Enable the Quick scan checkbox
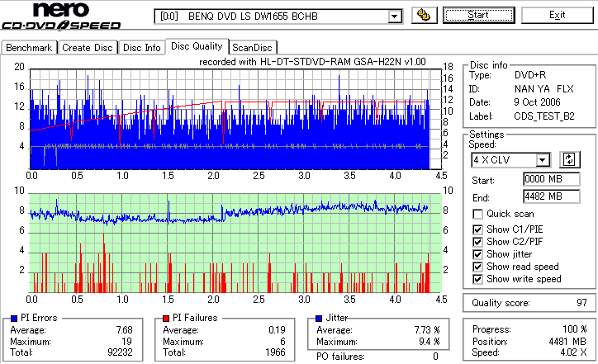Image resolution: width=598 pixels, height=364 pixels. [x=477, y=215]
